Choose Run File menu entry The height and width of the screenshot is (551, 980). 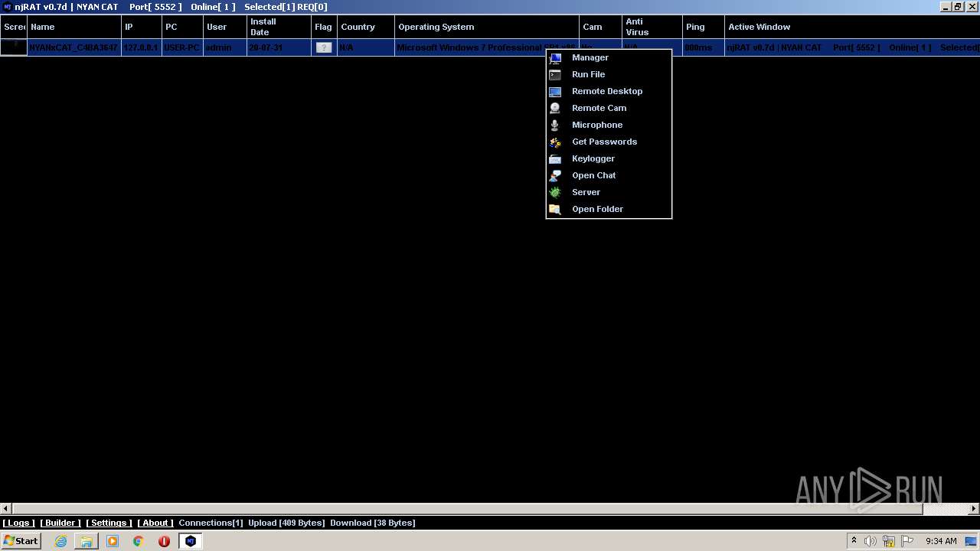tap(609, 74)
